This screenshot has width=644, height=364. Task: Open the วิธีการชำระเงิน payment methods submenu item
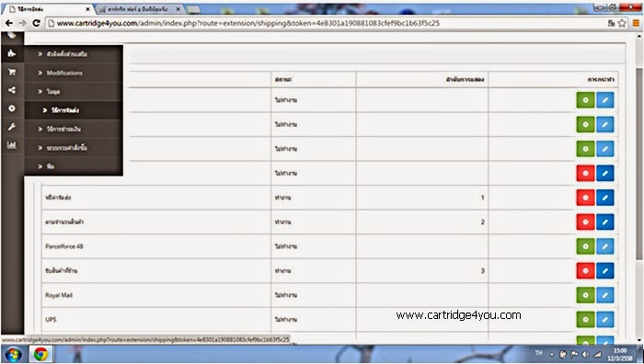[74, 129]
